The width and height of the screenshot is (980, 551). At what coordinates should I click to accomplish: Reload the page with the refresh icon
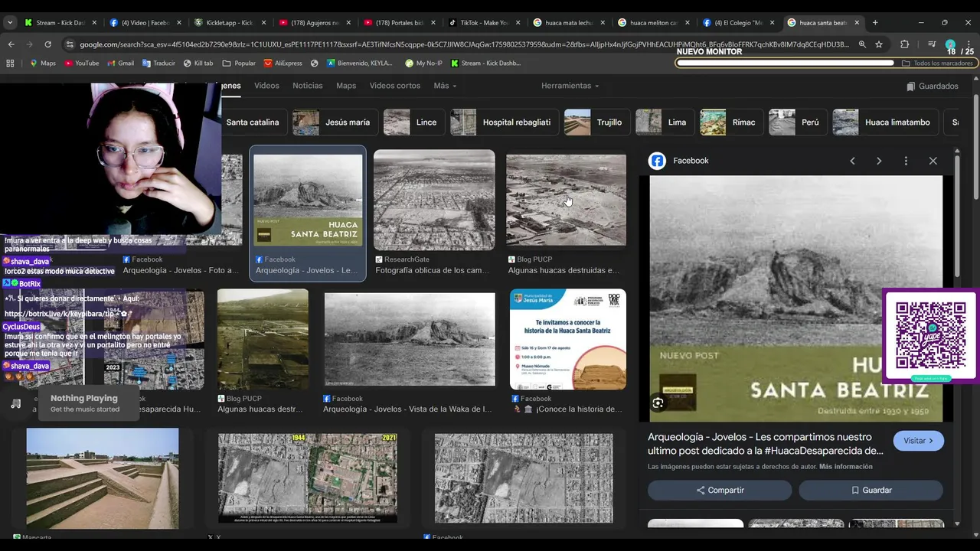[47, 44]
